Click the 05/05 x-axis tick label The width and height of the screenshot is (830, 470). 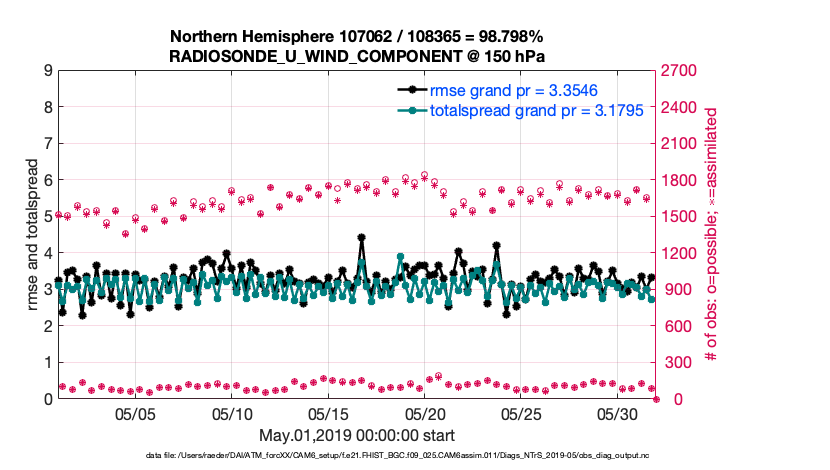pyautogui.click(x=135, y=413)
